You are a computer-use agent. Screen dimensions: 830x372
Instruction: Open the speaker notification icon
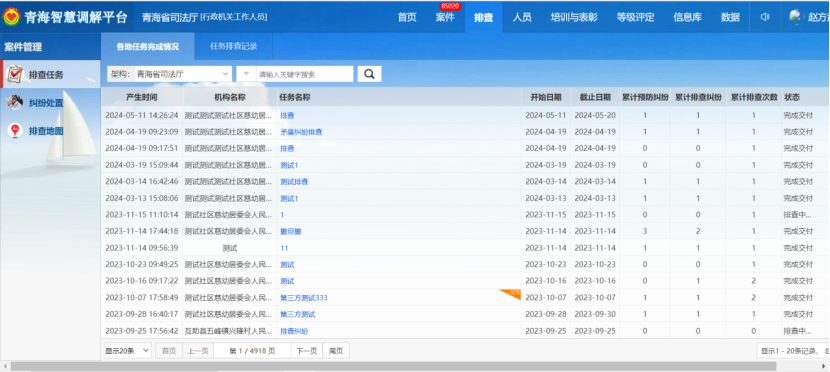click(x=765, y=17)
